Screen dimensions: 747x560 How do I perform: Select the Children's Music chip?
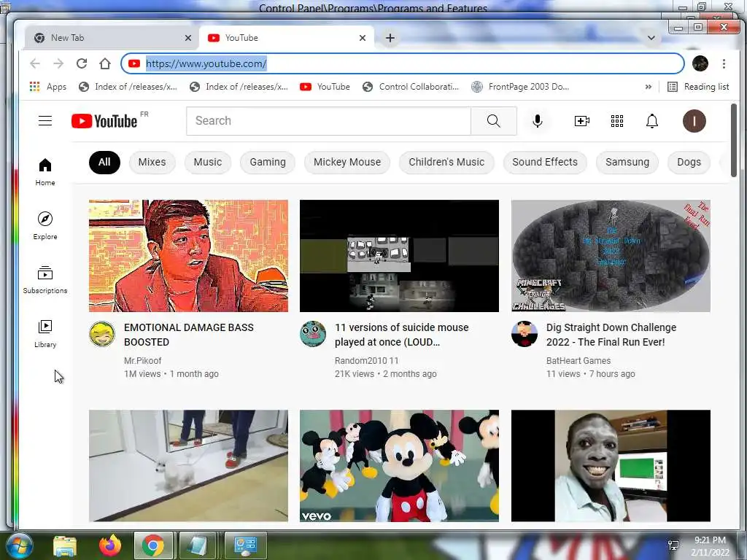(446, 162)
